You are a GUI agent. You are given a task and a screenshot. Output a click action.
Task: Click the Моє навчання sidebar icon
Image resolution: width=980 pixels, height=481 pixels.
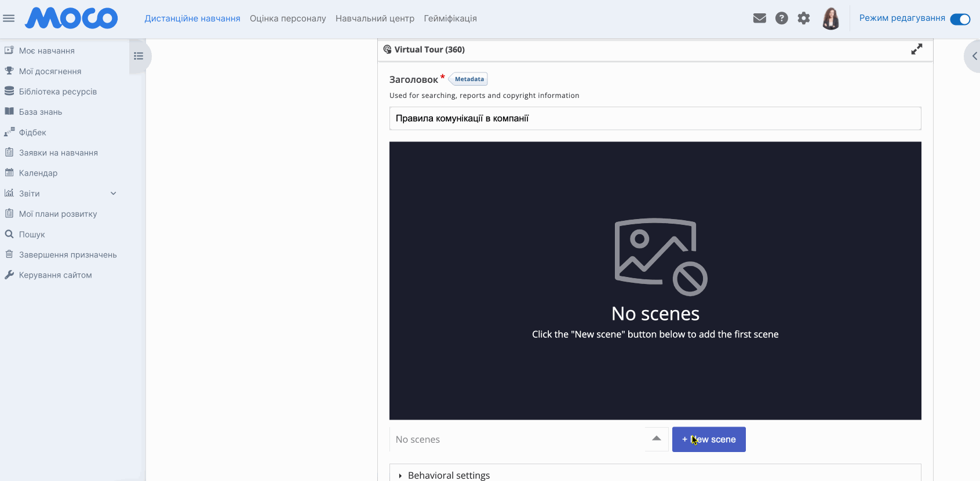[9, 50]
